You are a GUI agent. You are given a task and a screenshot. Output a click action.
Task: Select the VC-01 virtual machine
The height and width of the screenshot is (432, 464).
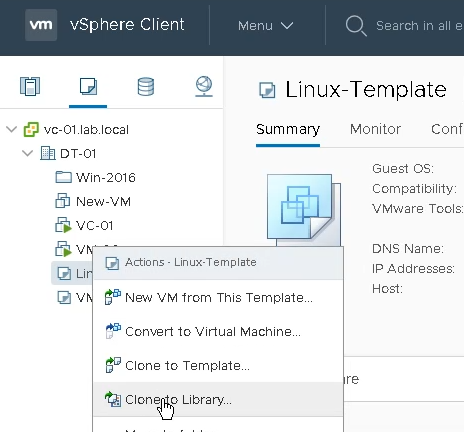click(x=95, y=226)
